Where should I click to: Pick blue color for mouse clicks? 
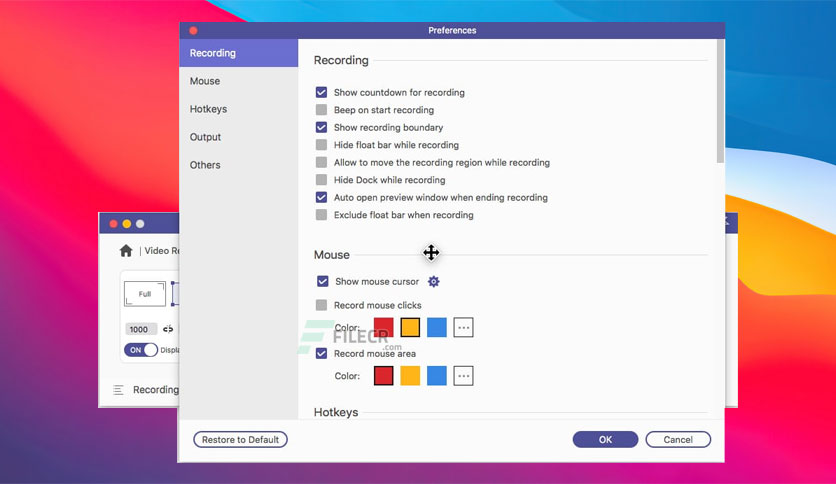tap(437, 327)
